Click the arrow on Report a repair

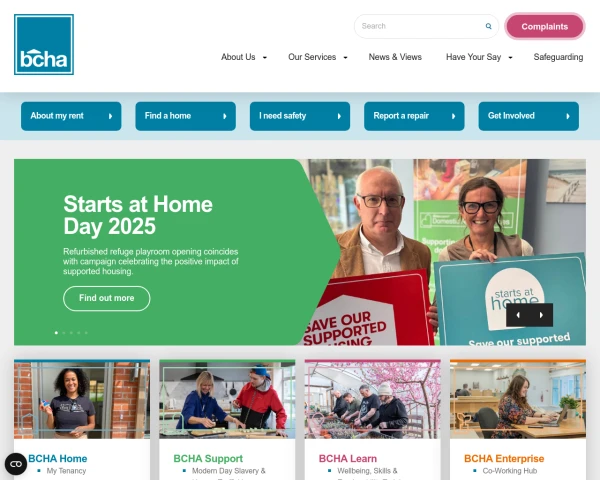453,116
